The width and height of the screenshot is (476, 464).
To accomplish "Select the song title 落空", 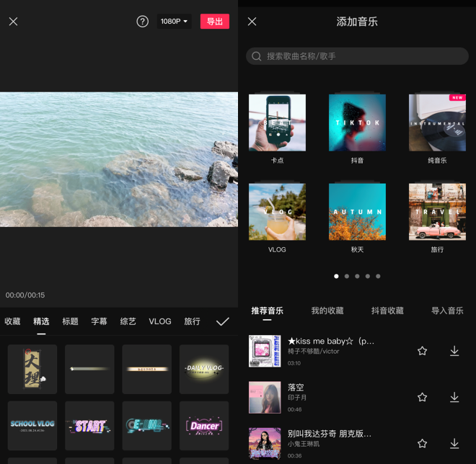I will pos(296,388).
